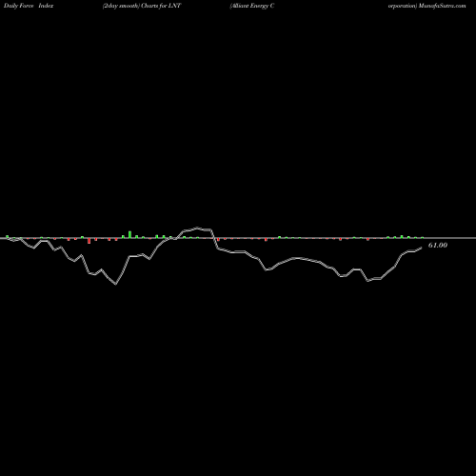Click the tallest green force index bar
Viewport: 476px width, 476px height.
[x=129, y=234]
